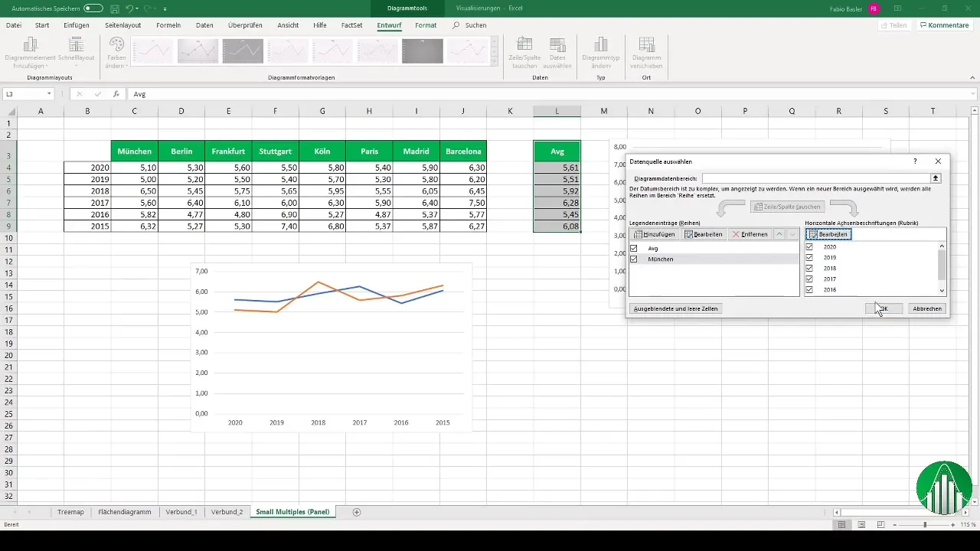
Task: Open the Name Box dropdown arrow
Action: coord(49,93)
